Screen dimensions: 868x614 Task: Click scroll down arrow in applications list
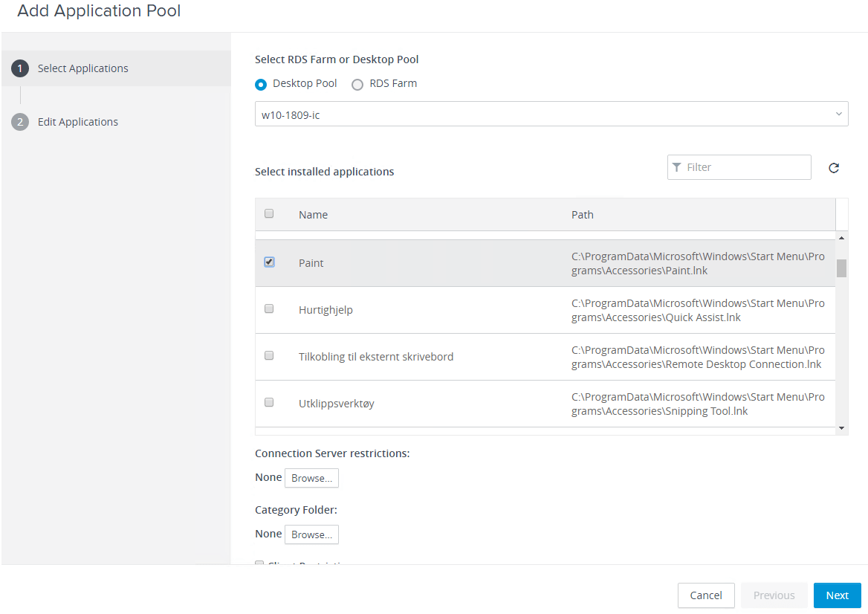coord(841,428)
